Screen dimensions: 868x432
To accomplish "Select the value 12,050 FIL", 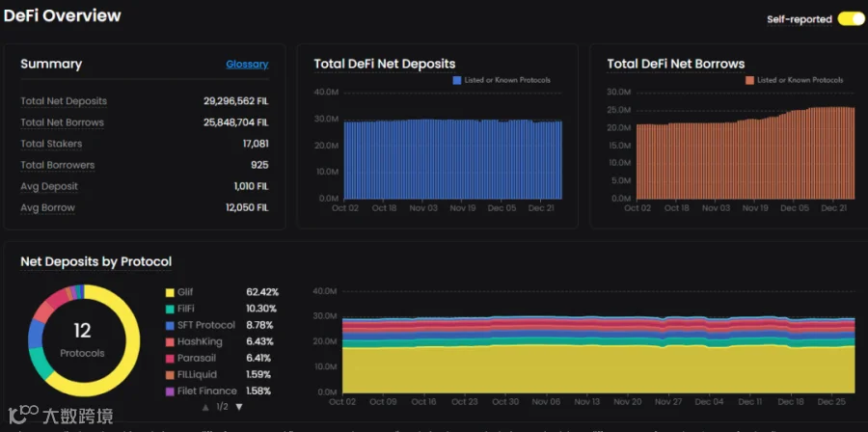I will pyautogui.click(x=247, y=208).
